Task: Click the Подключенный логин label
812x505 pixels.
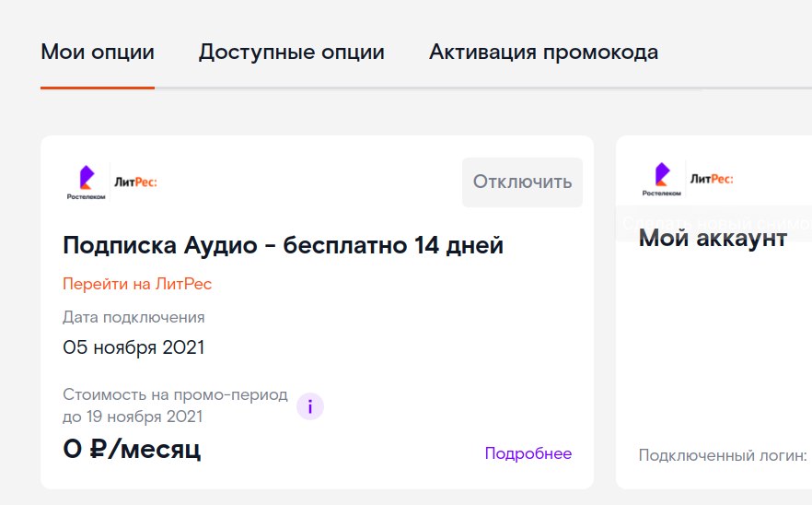Action: click(x=723, y=455)
